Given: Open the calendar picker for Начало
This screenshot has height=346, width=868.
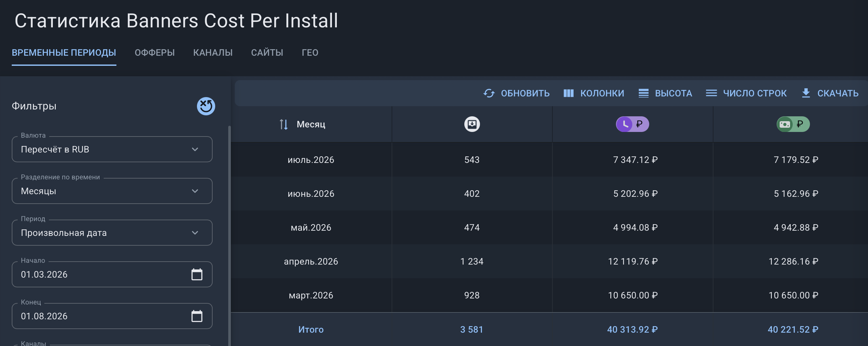Looking at the screenshot, I should pos(197,274).
